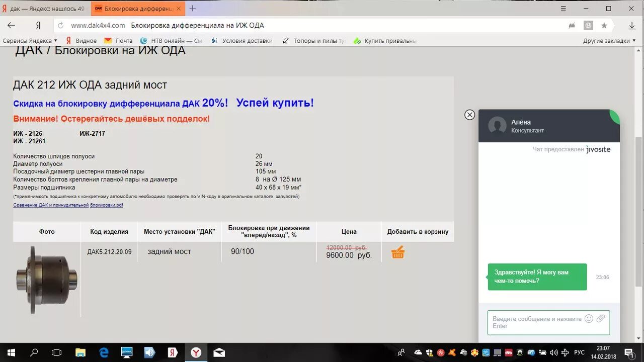Open the Условия доставки bookmark
Screen dimensions: 644x362
tap(242, 41)
